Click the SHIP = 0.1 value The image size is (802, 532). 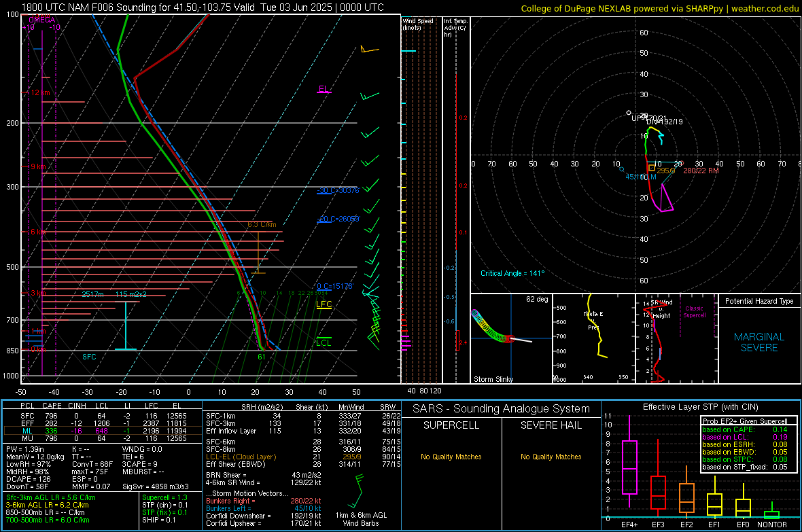tap(159, 520)
